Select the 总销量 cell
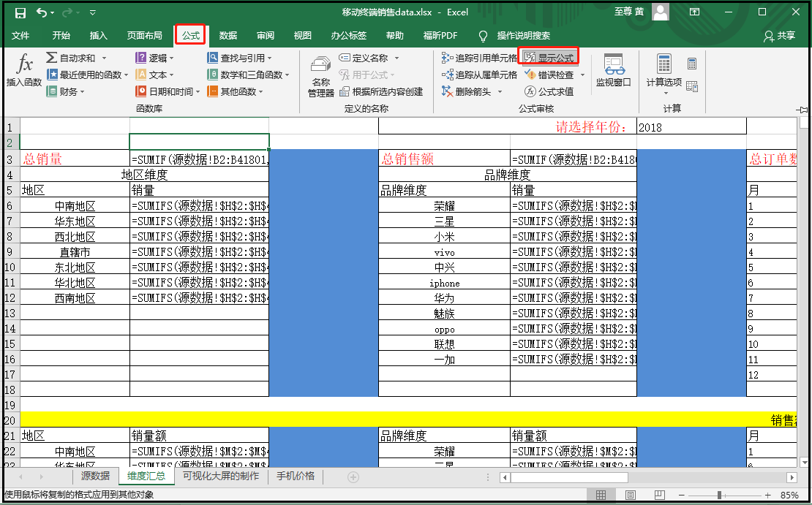The image size is (812, 505). tap(75, 159)
